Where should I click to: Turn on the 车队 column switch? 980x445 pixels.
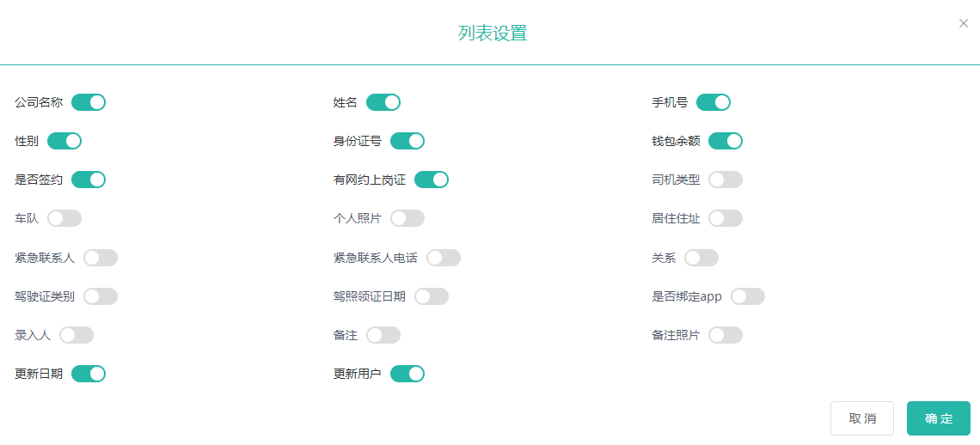coord(64,219)
